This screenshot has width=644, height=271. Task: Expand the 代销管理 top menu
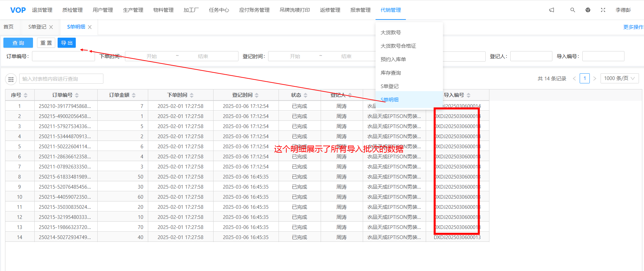click(x=390, y=10)
